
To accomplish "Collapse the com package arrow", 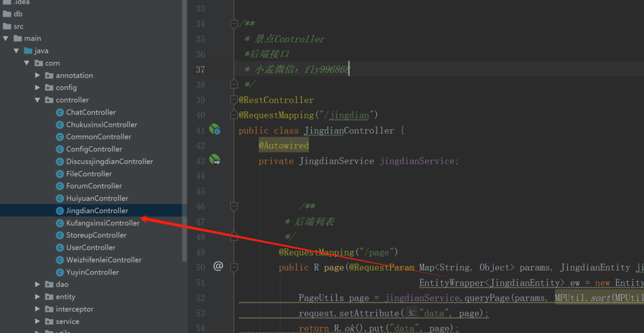I will tap(27, 63).
